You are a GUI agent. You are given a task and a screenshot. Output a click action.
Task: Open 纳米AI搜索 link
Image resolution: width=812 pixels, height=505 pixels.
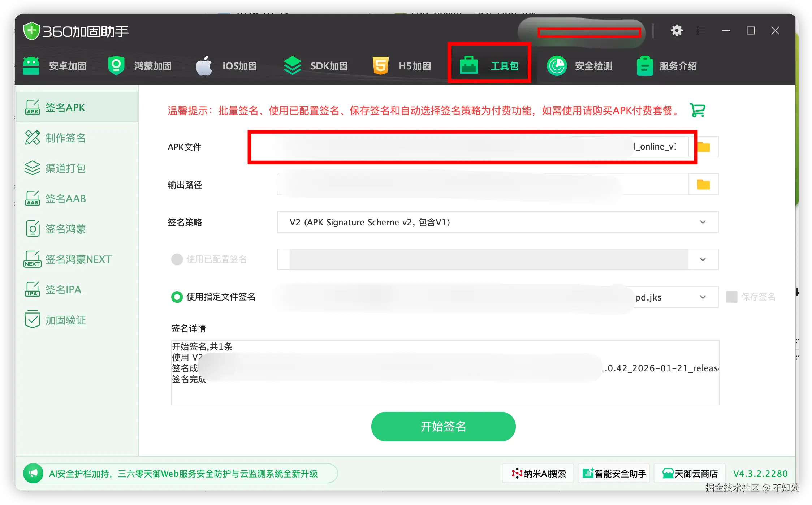coord(538,474)
